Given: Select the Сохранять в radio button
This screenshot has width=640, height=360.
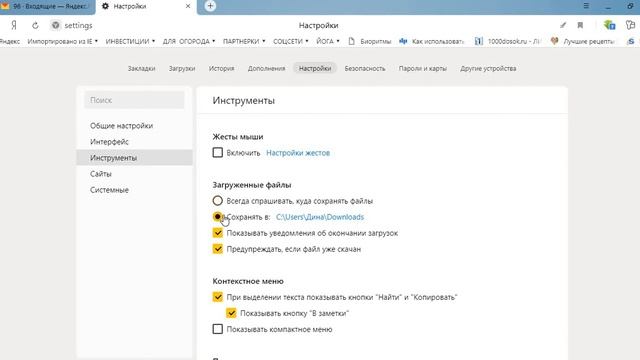Looking at the screenshot, I should (218, 217).
